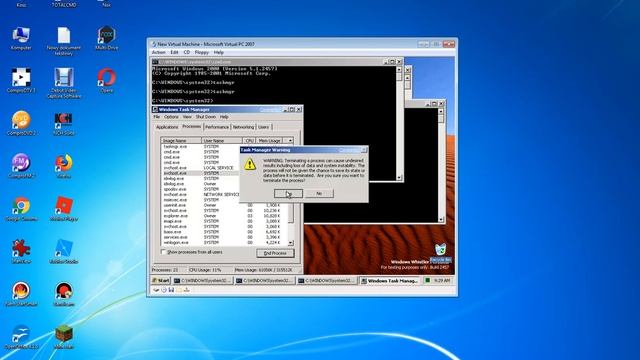Select the Processes tab
The image size is (640, 360).
[191, 127]
